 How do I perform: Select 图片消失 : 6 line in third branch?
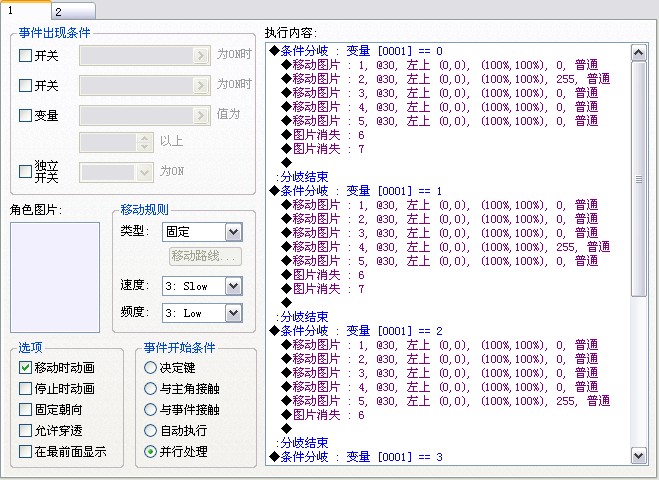(323, 415)
